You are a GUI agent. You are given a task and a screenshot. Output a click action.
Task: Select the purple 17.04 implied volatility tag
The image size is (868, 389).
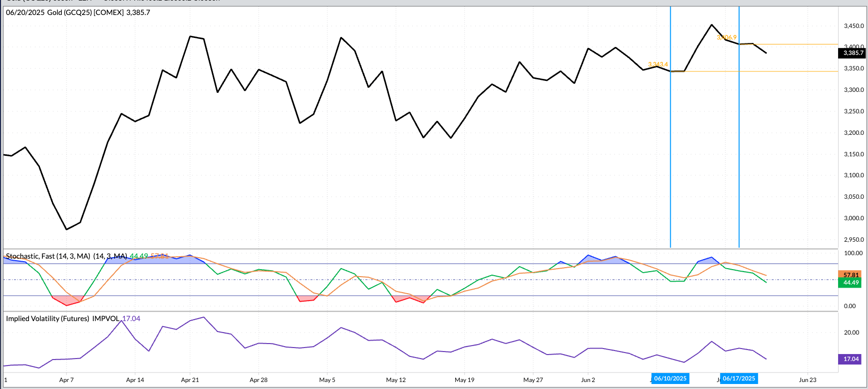coord(851,359)
